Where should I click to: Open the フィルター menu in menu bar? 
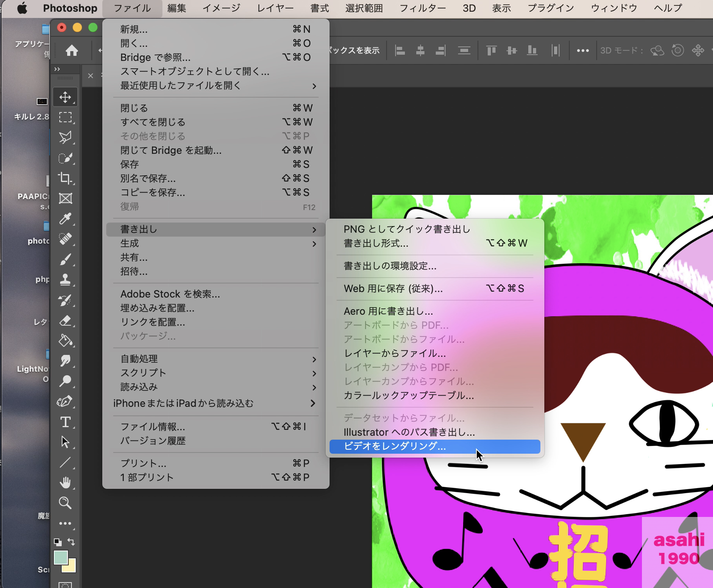[422, 8]
